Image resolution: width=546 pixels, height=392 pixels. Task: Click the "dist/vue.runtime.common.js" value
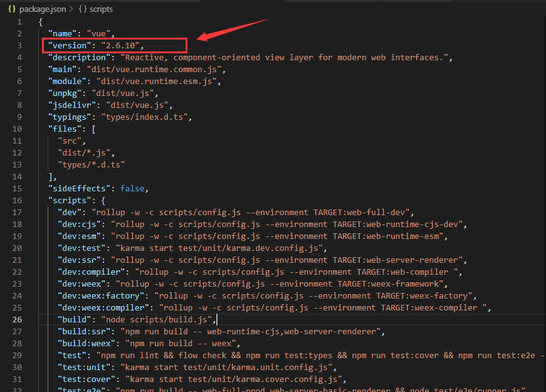tap(154, 70)
